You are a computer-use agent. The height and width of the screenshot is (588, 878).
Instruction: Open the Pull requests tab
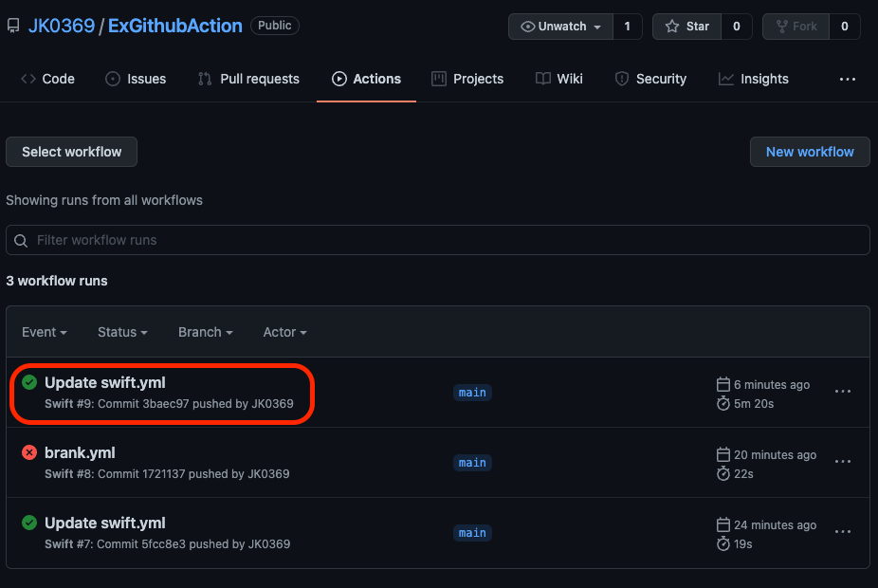tap(248, 79)
